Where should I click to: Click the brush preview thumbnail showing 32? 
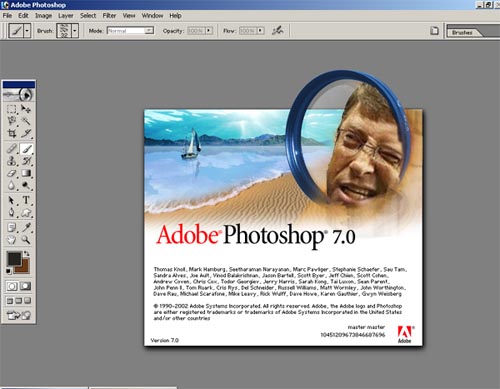(64, 31)
